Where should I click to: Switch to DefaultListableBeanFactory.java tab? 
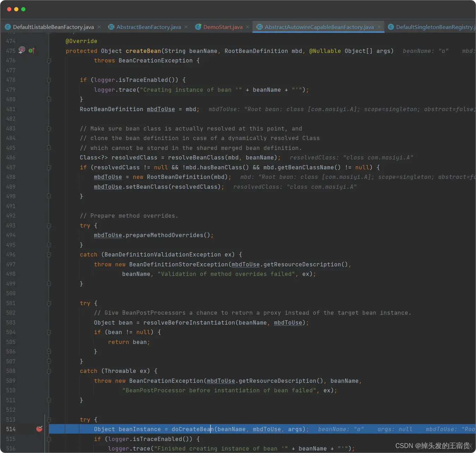53,27
